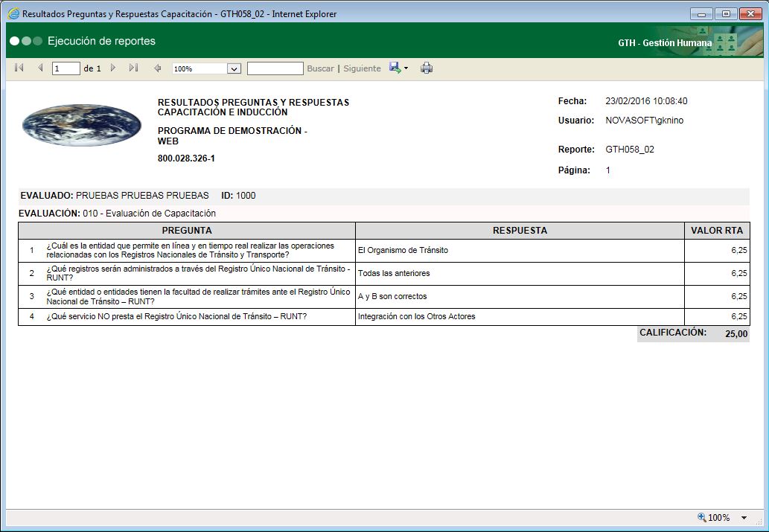Screen dimensions: 769x532
Task: Click question 4 about servicio NO presta
Action: (x=176, y=316)
